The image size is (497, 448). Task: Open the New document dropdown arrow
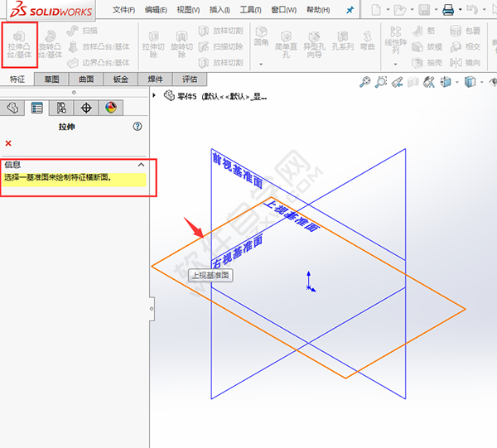pyautogui.click(x=388, y=10)
